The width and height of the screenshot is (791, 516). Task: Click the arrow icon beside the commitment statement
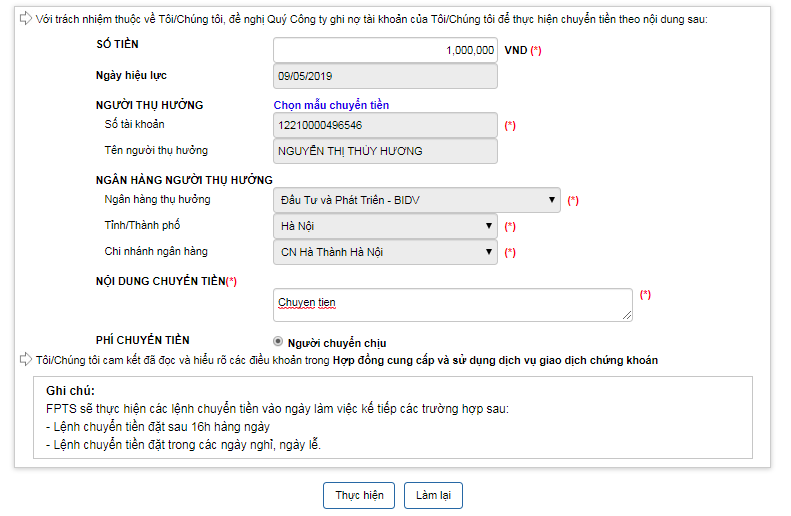click(x=26, y=360)
